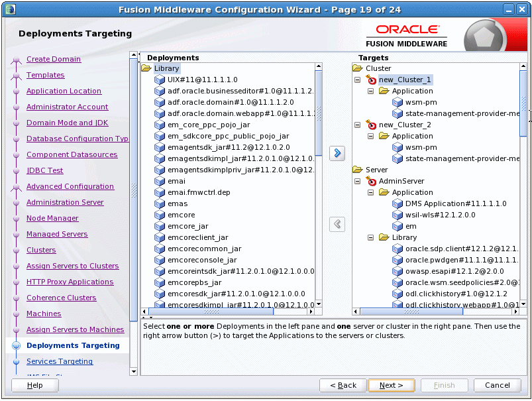The height and width of the screenshot is (401, 532).
Task: Collapse the AdminServer tree node
Action: point(357,182)
